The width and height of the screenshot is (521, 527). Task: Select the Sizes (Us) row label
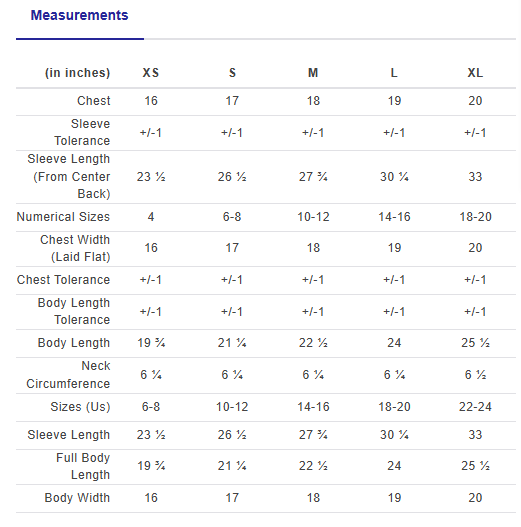click(x=80, y=407)
